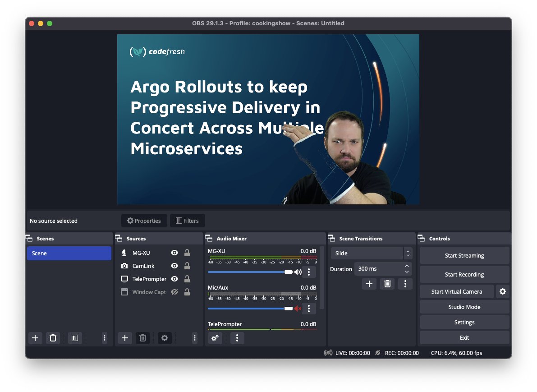Open source Filters button
Screen dimensions: 537x392
(x=187, y=221)
